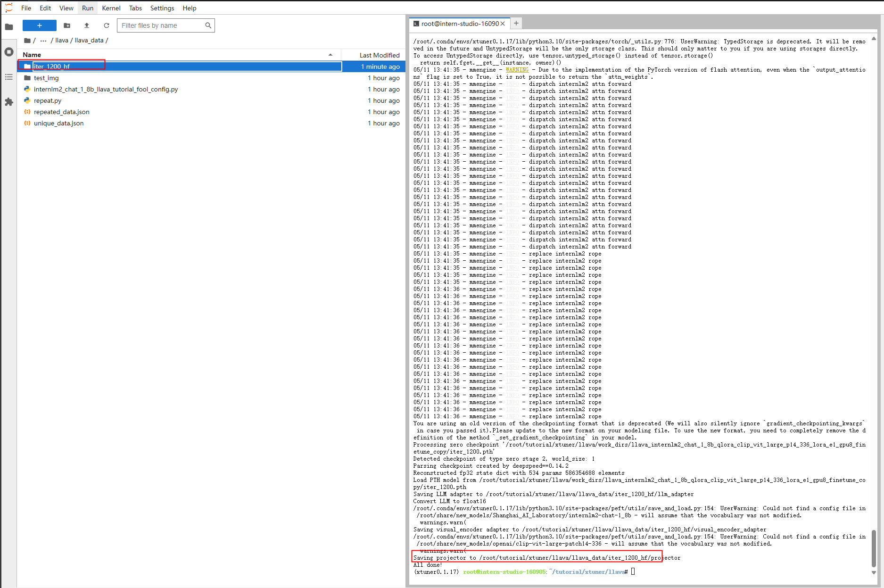
Task: Switch to root@intern-studio terminal tab
Action: point(460,24)
